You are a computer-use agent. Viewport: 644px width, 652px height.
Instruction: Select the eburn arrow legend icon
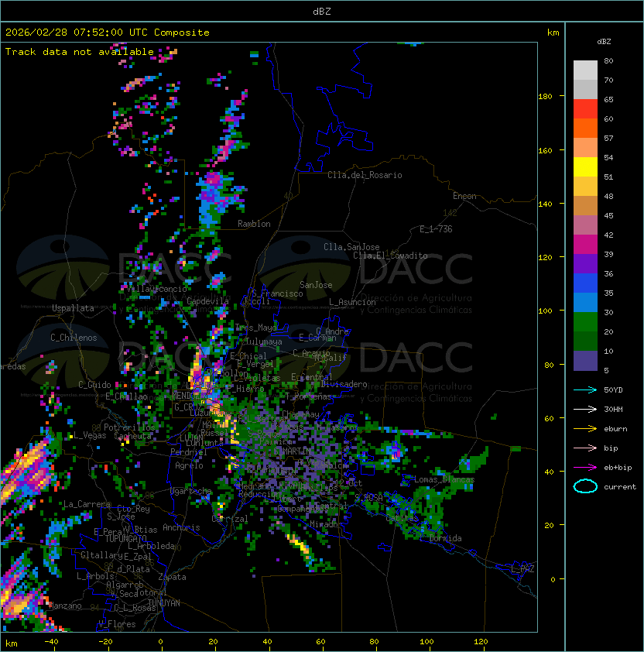coord(585,428)
